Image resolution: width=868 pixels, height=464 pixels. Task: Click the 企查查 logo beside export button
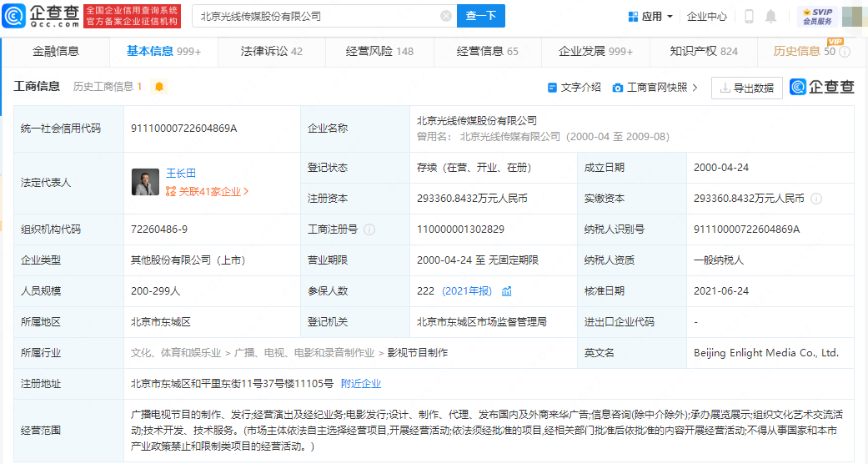[x=821, y=87]
